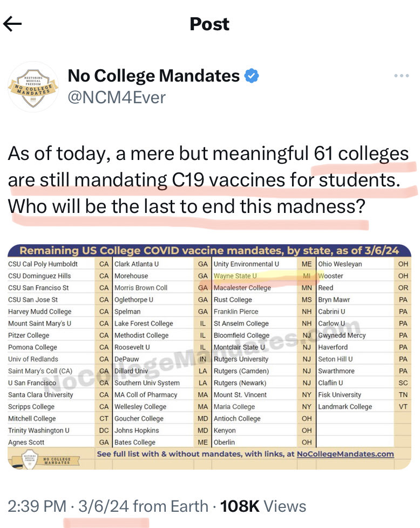Tap the Johns Hopkins entry in table
420x528 pixels.
pos(137,431)
